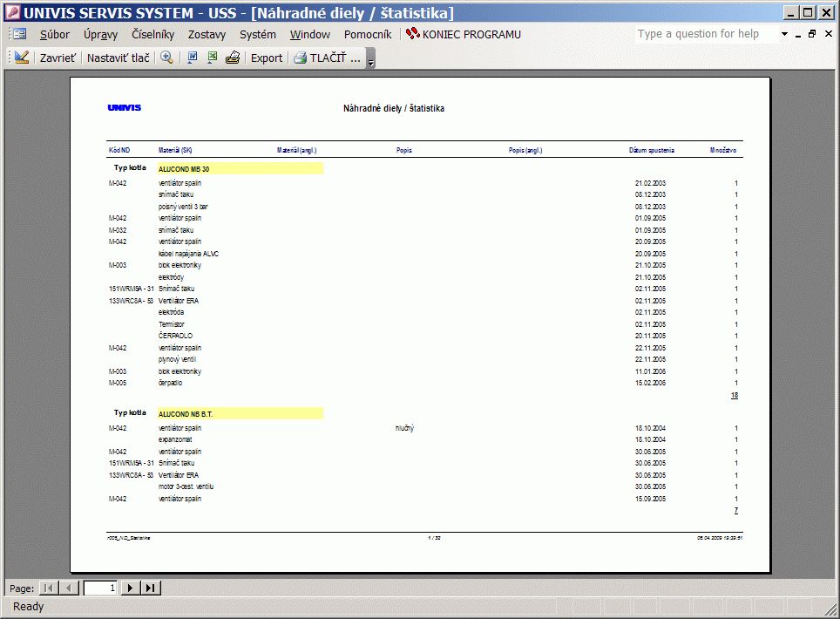Click the page number input field
The width and height of the screenshot is (840, 619).
click(101, 588)
